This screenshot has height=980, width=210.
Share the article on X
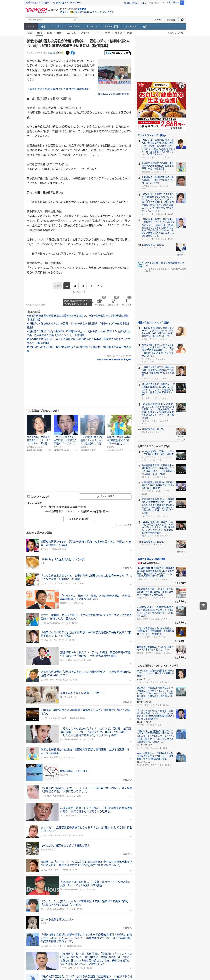coord(67,53)
